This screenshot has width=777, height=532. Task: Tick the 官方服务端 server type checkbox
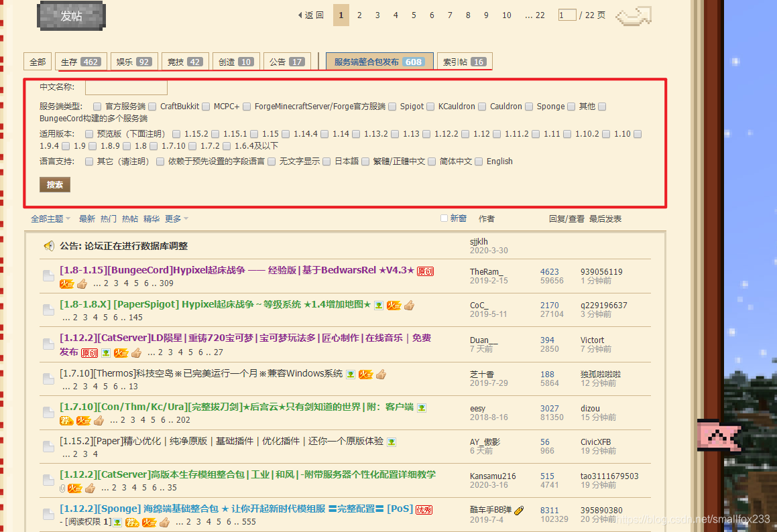[97, 107]
